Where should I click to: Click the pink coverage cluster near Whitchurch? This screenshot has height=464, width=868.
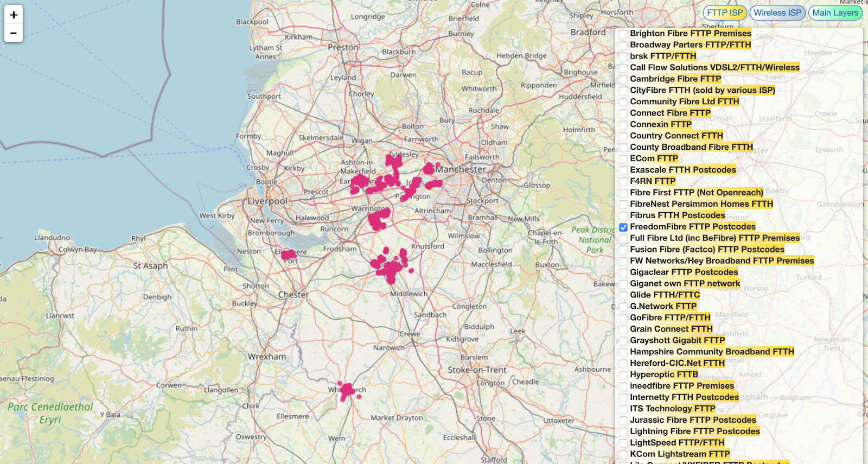[x=346, y=391]
